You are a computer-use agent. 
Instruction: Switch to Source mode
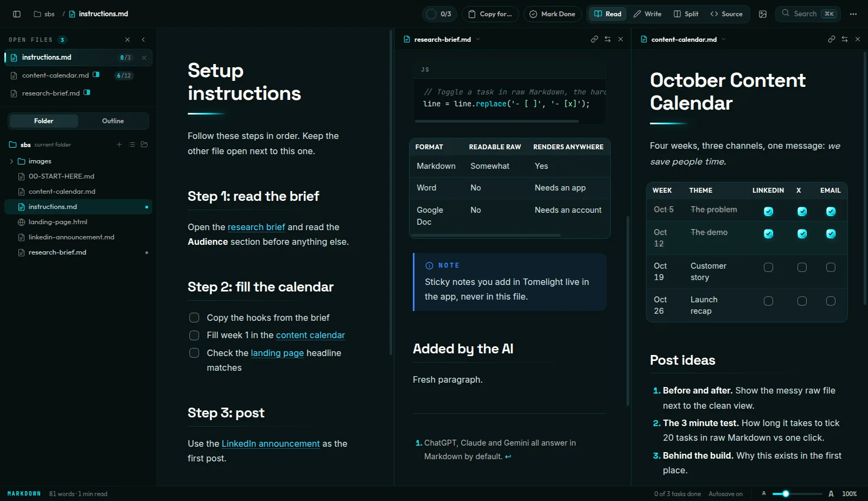726,14
